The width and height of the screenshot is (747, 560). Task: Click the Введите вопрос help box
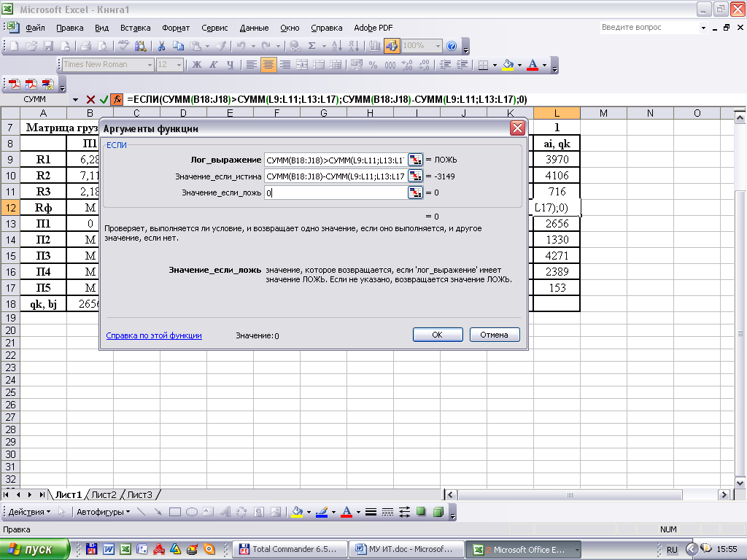(649, 28)
